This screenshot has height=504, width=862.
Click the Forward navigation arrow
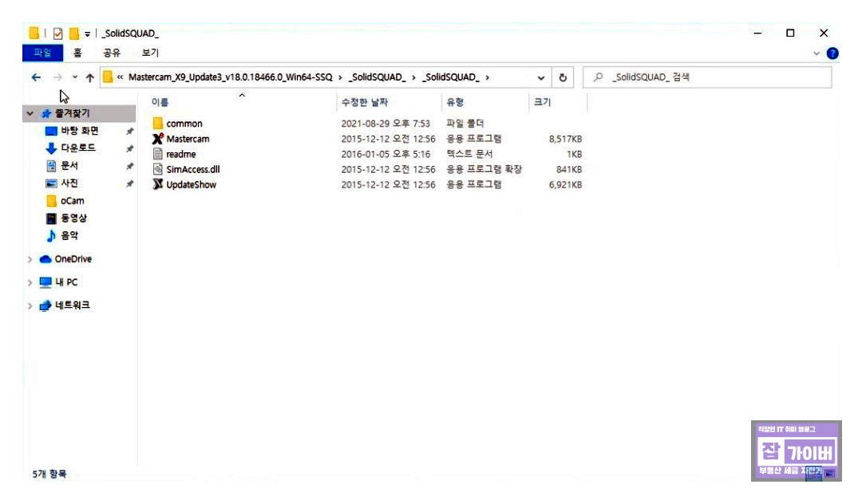57,77
